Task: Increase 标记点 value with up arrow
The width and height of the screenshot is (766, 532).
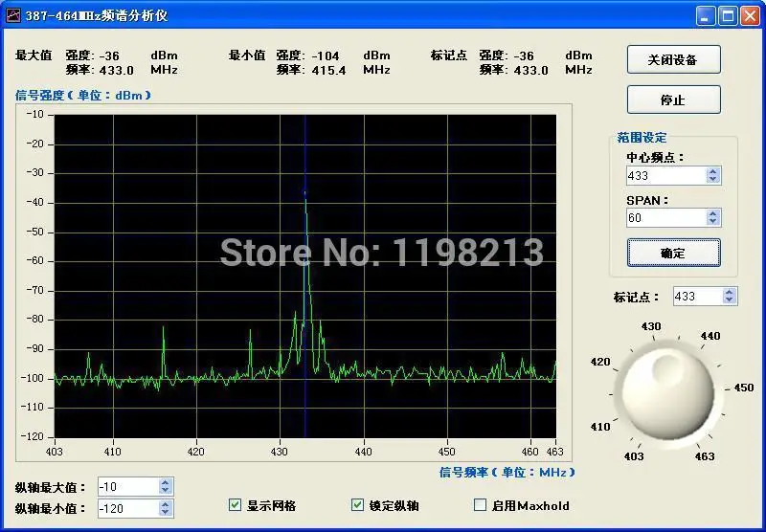Action: [730, 292]
